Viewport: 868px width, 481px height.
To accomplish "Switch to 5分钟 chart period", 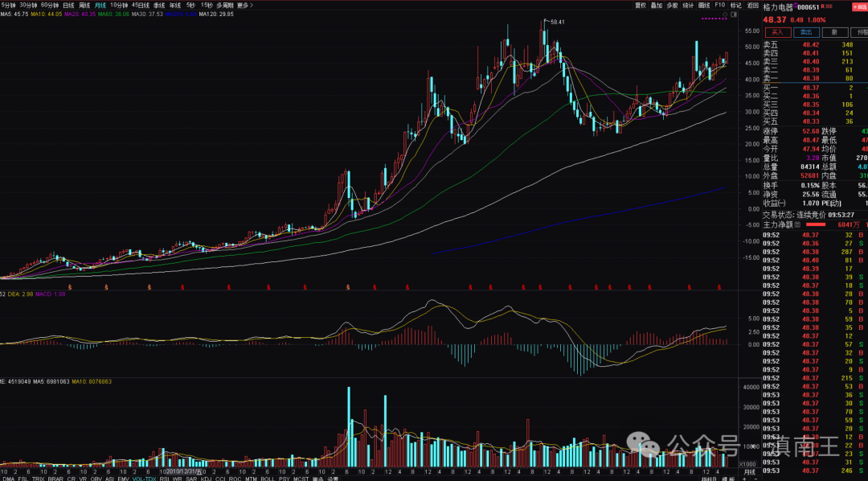I will (x=8, y=5).
